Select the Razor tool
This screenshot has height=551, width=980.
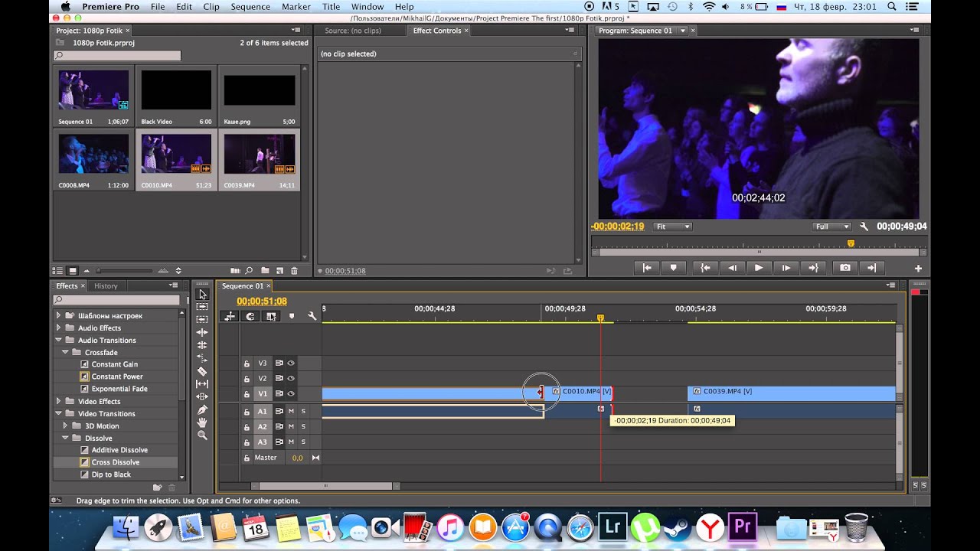tap(202, 371)
